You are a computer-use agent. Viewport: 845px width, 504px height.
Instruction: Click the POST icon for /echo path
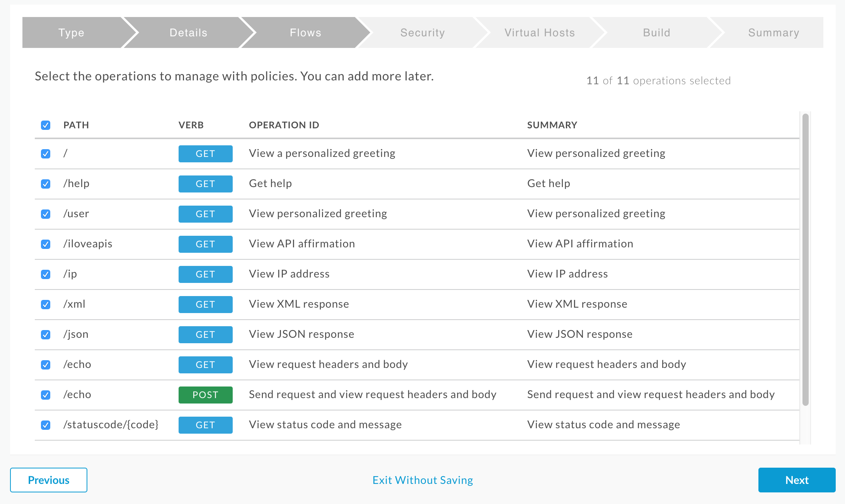pyautogui.click(x=204, y=394)
